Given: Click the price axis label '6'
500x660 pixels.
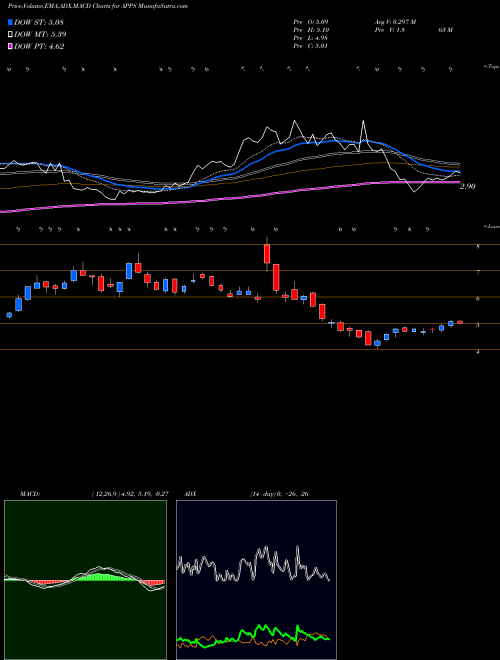Looking at the screenshot, I should point(478,299).
